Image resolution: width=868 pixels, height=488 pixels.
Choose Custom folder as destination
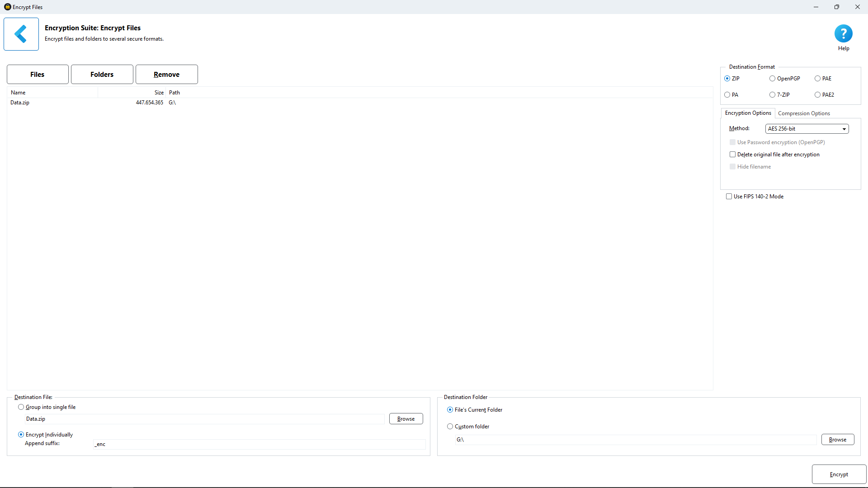tap(450, 426)
